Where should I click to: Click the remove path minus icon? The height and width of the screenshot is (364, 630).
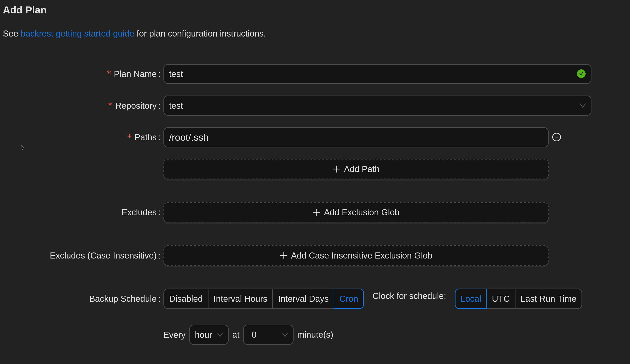click(556, 137)
